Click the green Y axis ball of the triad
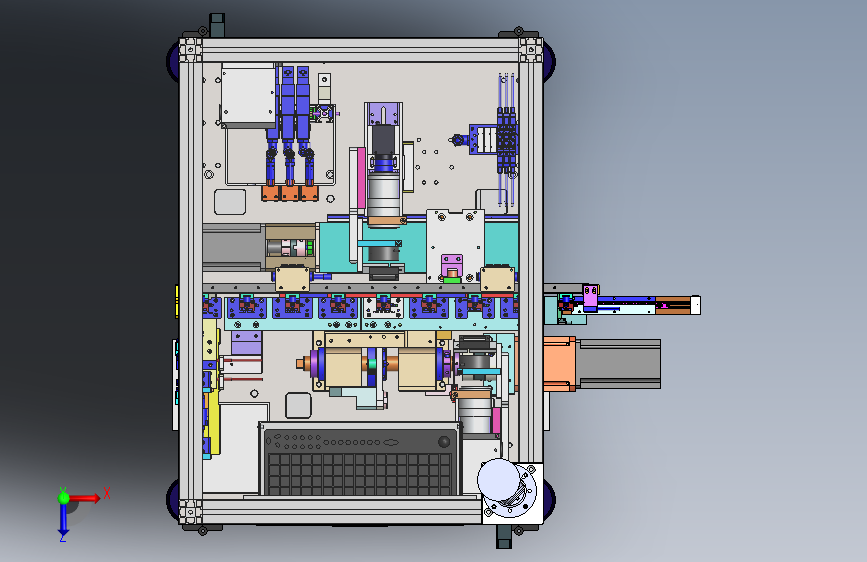Image resolution: width=867 pixels, height=562 pixels. 64,498
